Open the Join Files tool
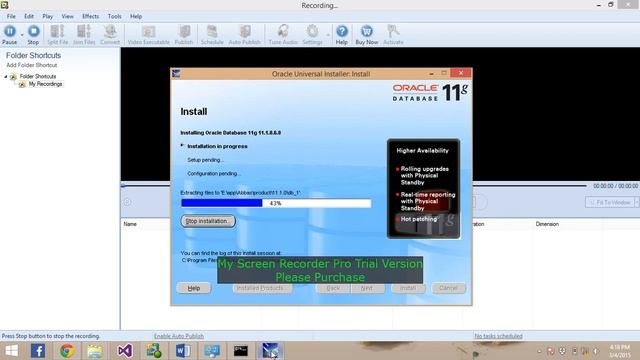The image size is (640, 360). (x=84, y=35)
